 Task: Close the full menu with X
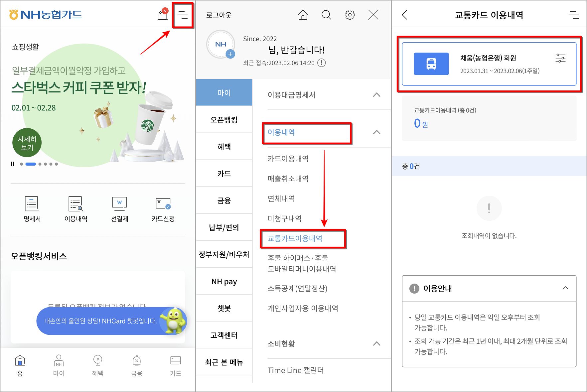(373, 15)
